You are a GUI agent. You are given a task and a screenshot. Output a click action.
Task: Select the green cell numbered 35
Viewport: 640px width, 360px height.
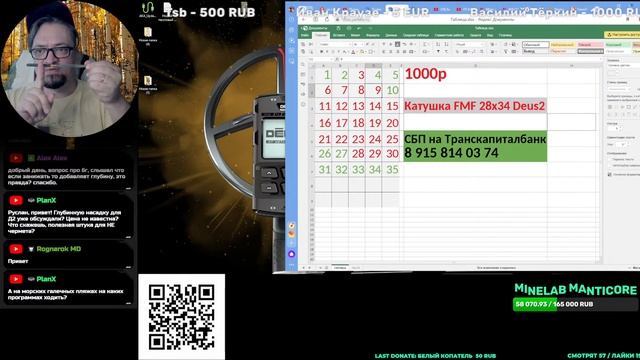click(392, 169)
